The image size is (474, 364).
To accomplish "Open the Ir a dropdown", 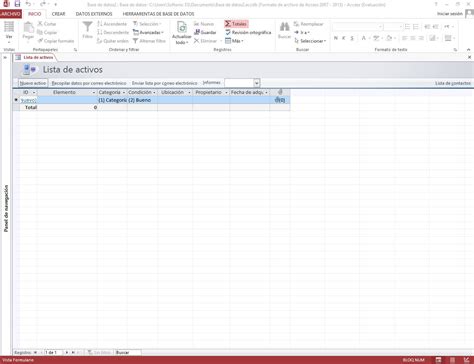I will 302,32.
